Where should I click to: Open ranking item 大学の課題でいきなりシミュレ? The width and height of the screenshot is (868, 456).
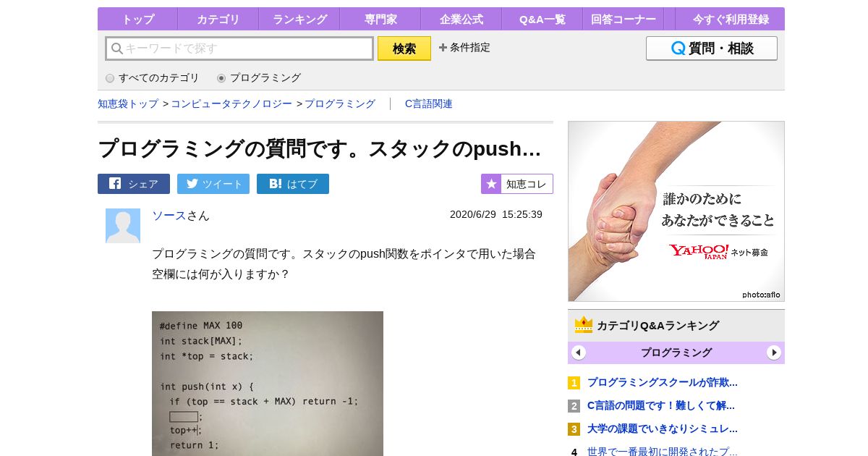click(x=663, y=428)
